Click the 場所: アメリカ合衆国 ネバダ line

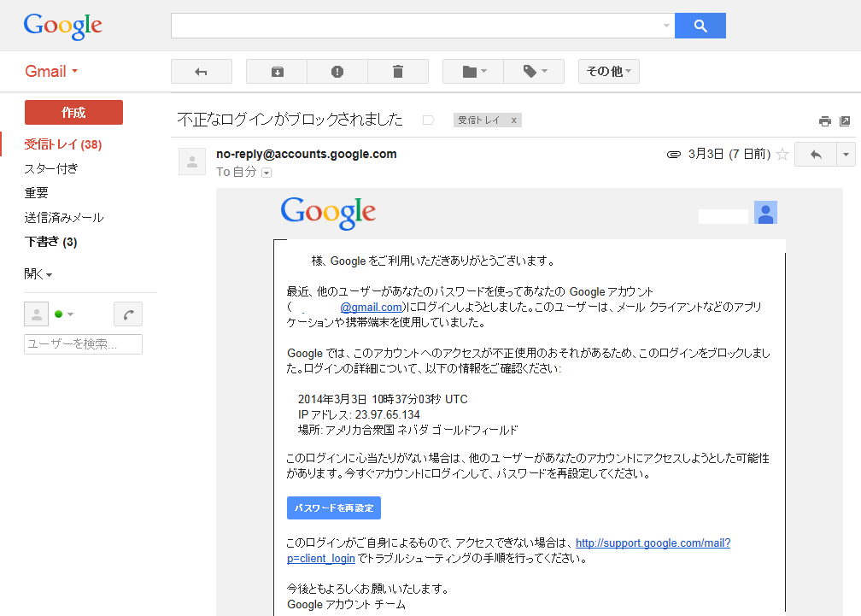tap(408, 430)
